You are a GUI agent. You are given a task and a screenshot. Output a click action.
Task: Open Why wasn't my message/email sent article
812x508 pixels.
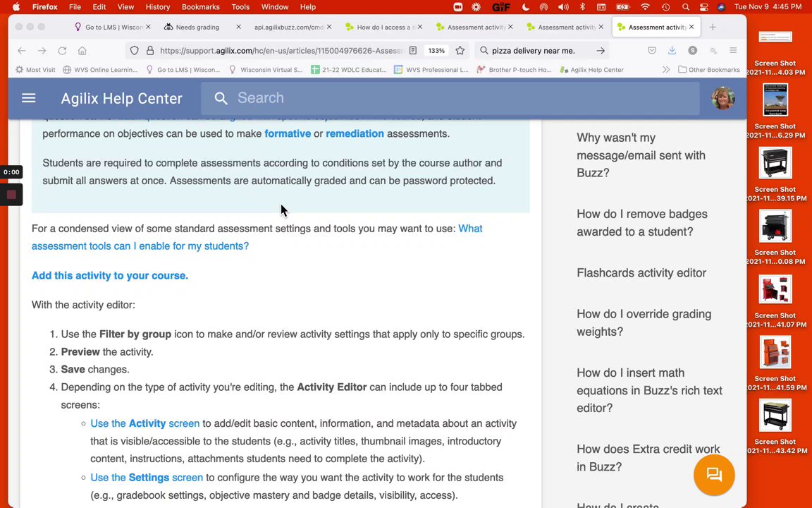(x=641, y=155)
